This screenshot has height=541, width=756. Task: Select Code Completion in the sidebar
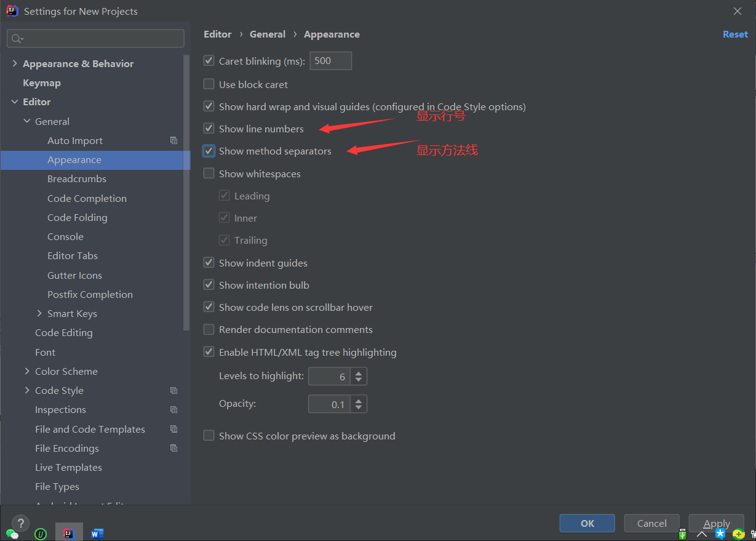click(87, 198)
